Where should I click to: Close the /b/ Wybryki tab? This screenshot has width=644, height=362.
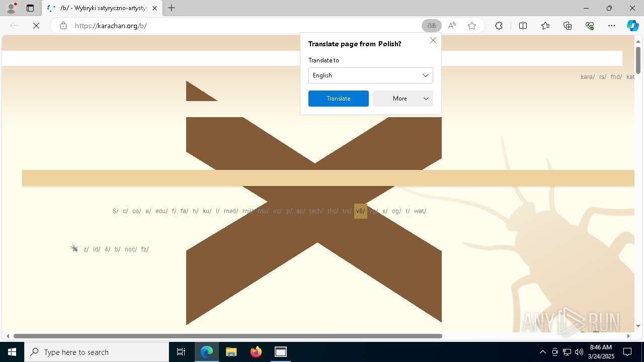point(154,8)
